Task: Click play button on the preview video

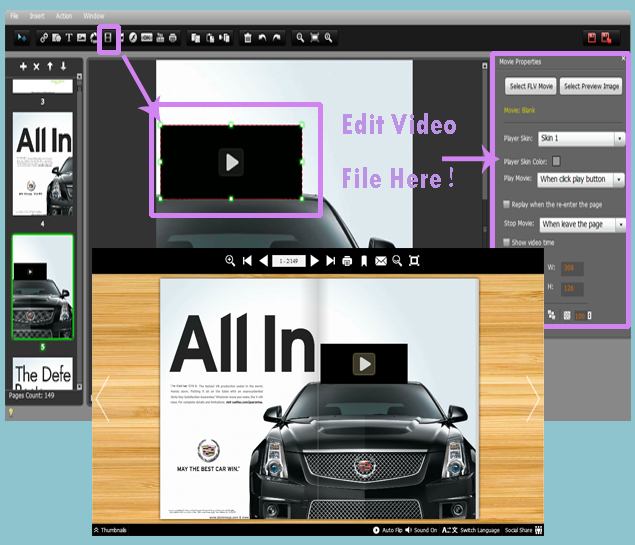Action: tap(364, 364)
